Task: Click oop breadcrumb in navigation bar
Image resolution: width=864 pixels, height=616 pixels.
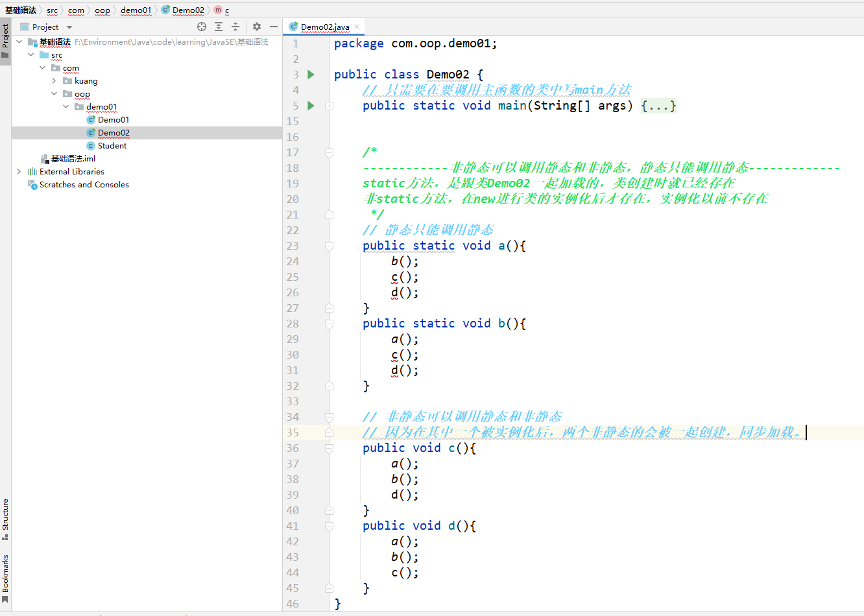Action: click(102, 10)
